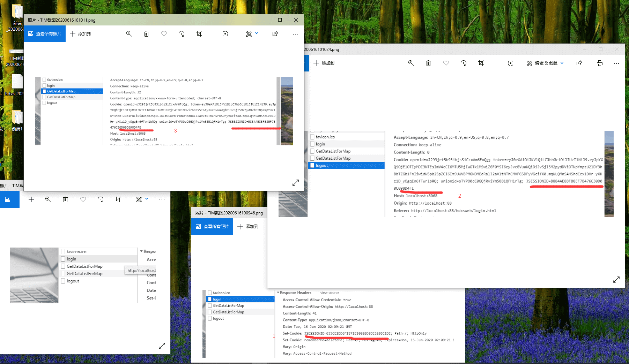The image size is (629, 364).
Task: Enter fullscreen in bottom-left Photos window
Action: (162, 346)
